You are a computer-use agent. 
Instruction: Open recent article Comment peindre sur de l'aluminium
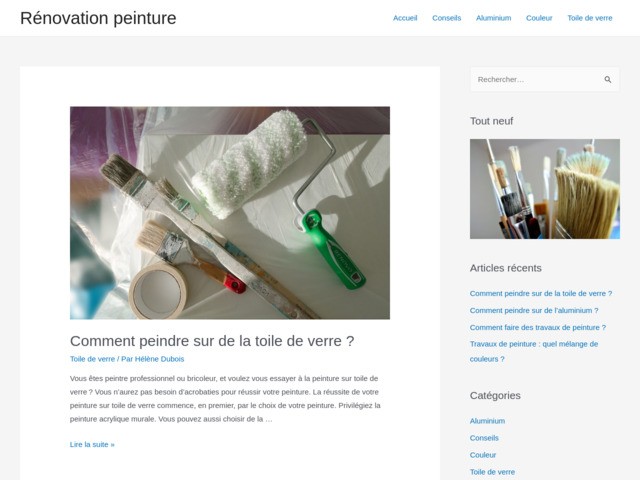534,311
